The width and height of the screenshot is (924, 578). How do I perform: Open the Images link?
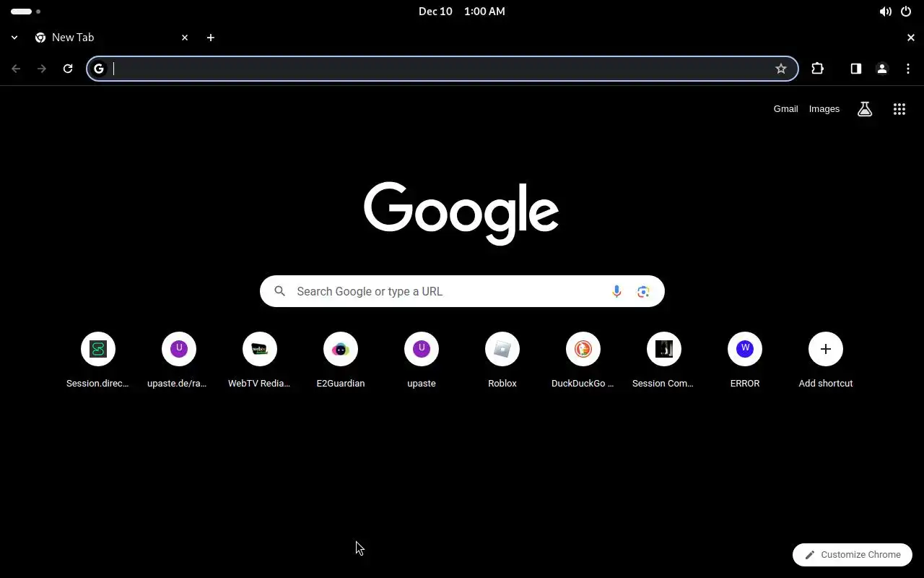(824, 109)
